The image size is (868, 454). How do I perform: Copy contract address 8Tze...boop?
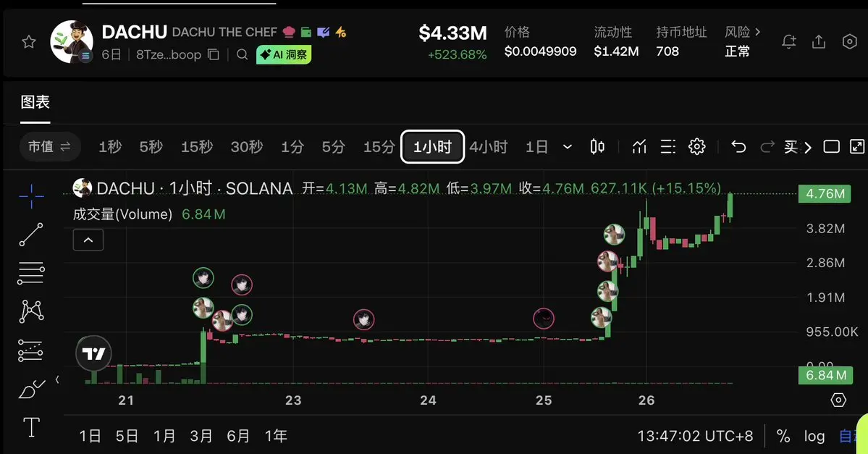213,54
